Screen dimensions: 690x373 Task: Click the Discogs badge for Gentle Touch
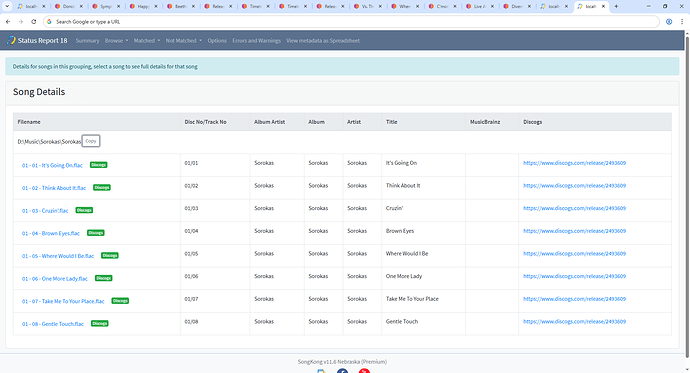pyautogui.click(x=99, y=323)
